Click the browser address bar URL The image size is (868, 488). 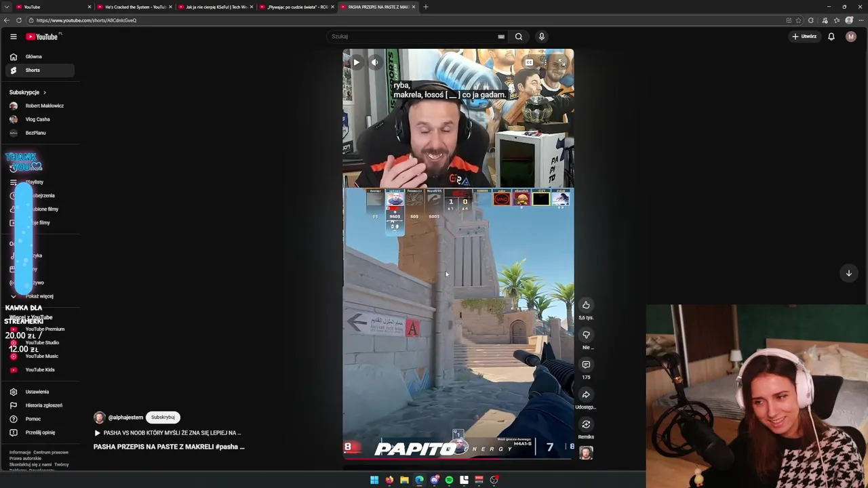pyautogui.click(x=86, y=20)
